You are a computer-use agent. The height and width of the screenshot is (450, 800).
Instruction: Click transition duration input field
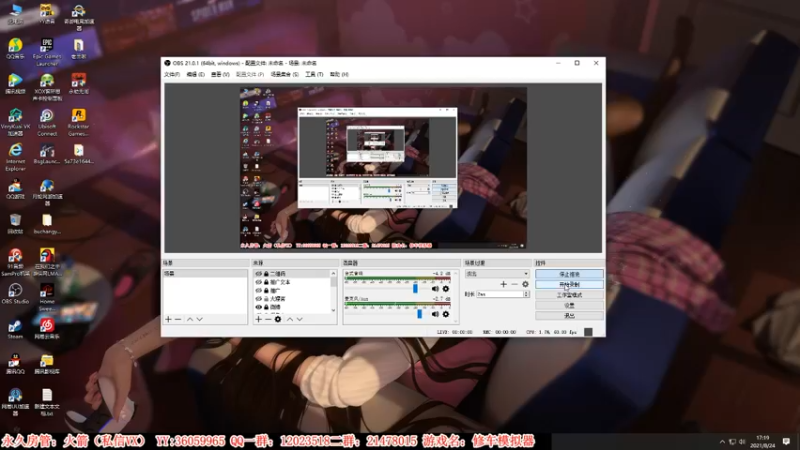500,294
